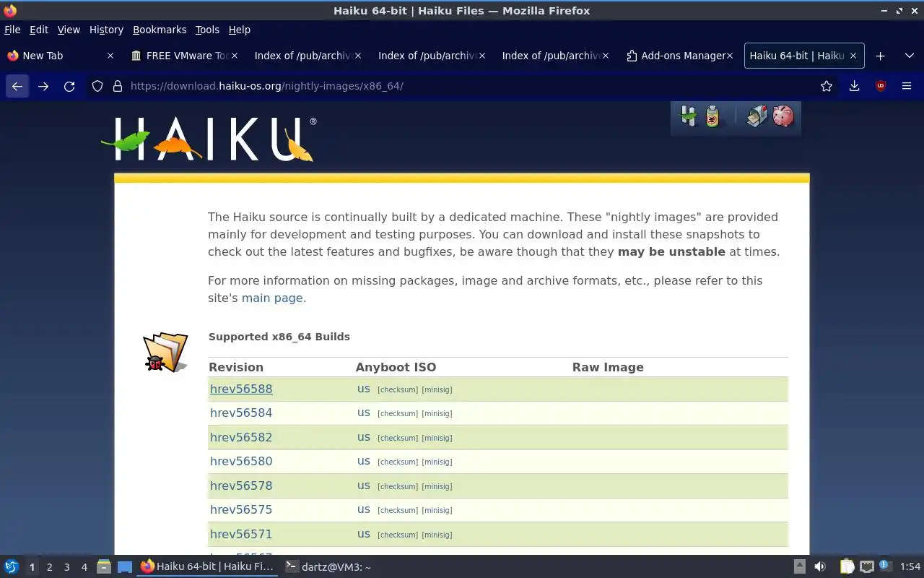Open the tracking protection shield icon
This screenshot has width=924, height=578.
tap(97, 86)
